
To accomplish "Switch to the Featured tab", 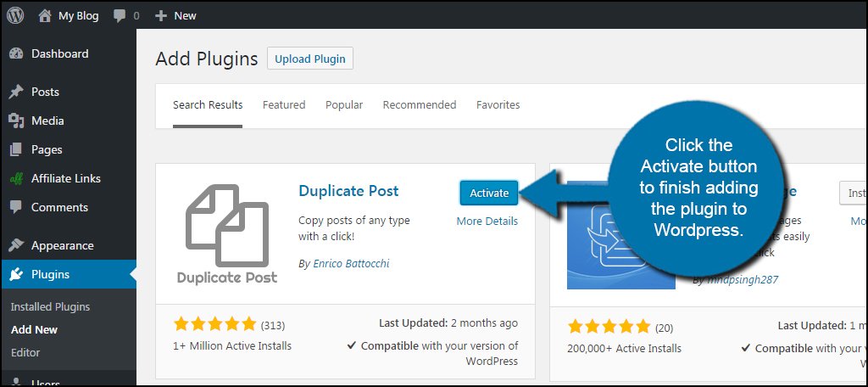I will pos(284,104).
